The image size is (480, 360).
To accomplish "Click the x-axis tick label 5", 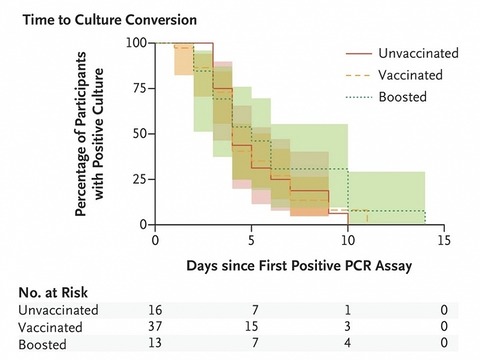I will pos(251,240).
